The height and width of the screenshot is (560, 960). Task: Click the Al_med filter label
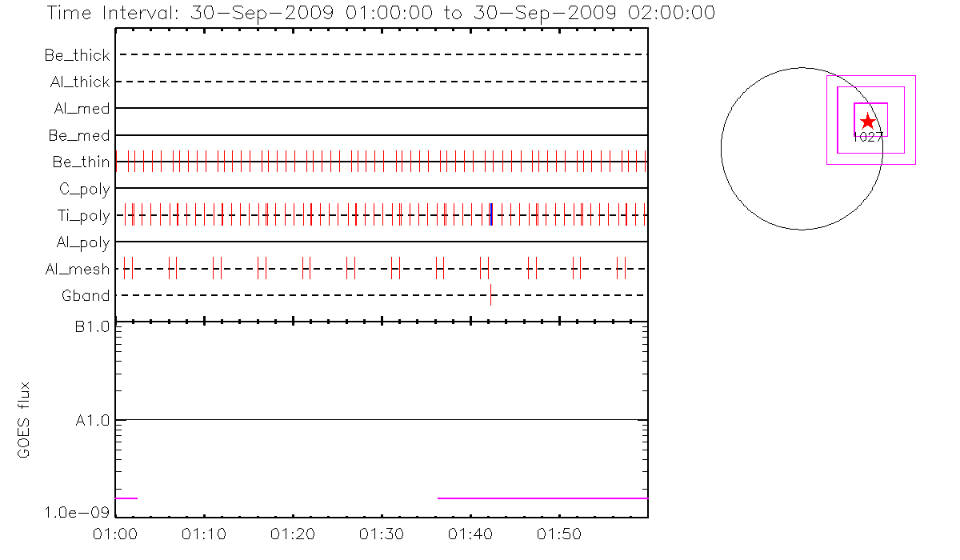[x=80, y=109]
